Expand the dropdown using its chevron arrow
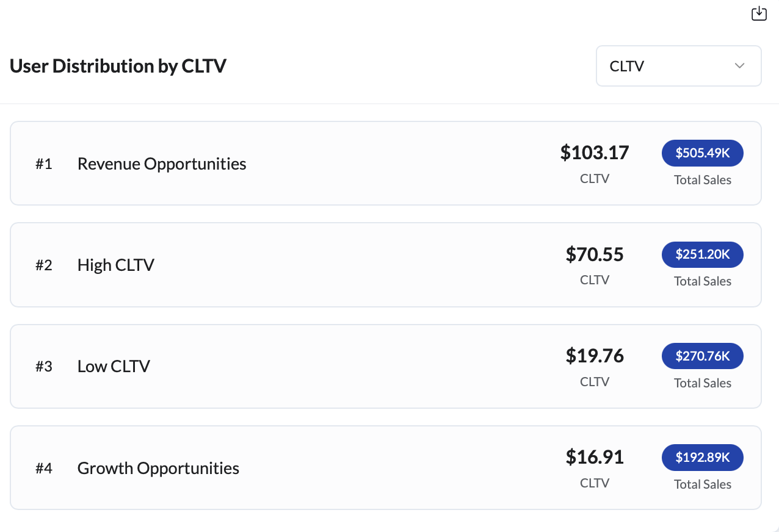 pos(740,66)
